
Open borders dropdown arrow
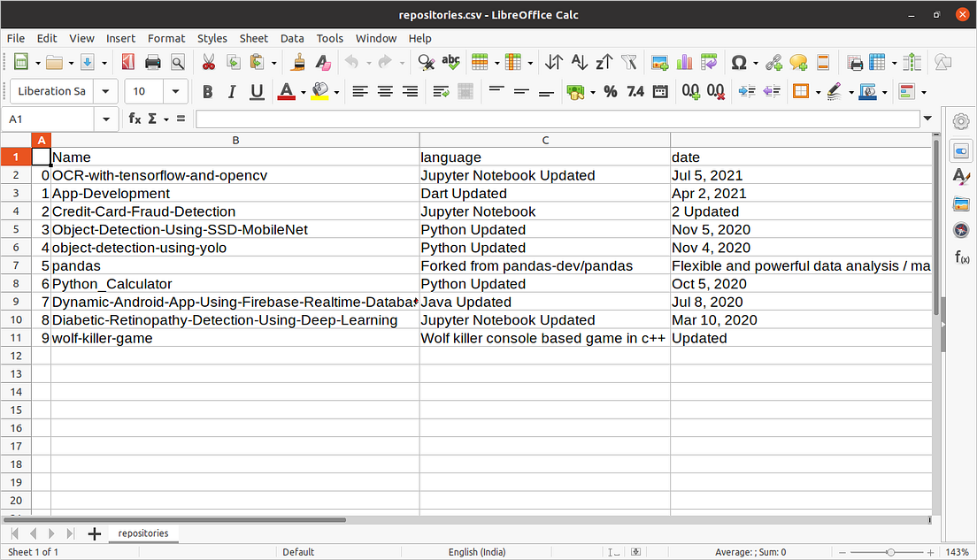pyautogui.click(x=818, y=93)
